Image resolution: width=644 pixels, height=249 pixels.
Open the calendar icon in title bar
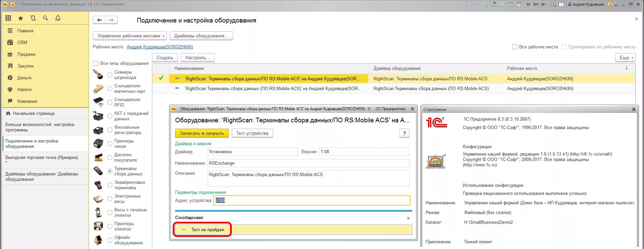(x=519, y=4)
